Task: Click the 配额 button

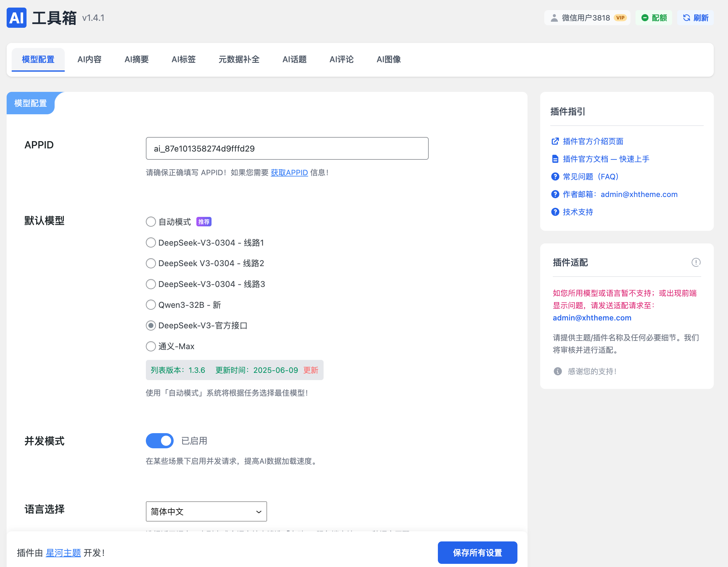Action: [654, 18]
